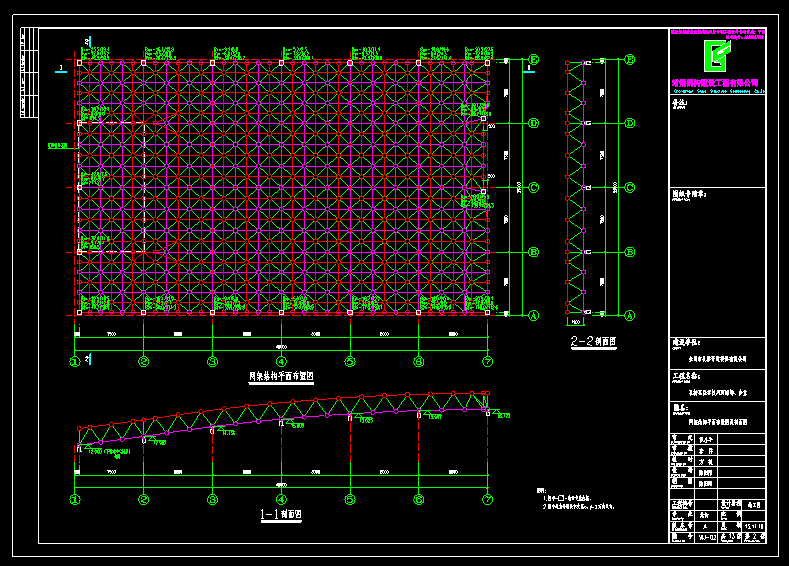Select axis bubble E right of plan view
This screenshot has height=566, width=789.
pyautogui.click(x=533, y=60)
